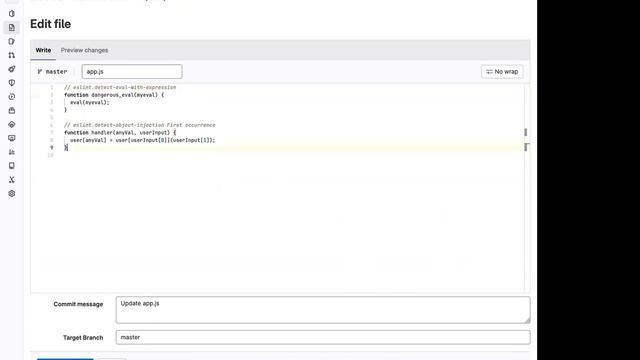Open the Repository sidebar icon

coord(11,28)
